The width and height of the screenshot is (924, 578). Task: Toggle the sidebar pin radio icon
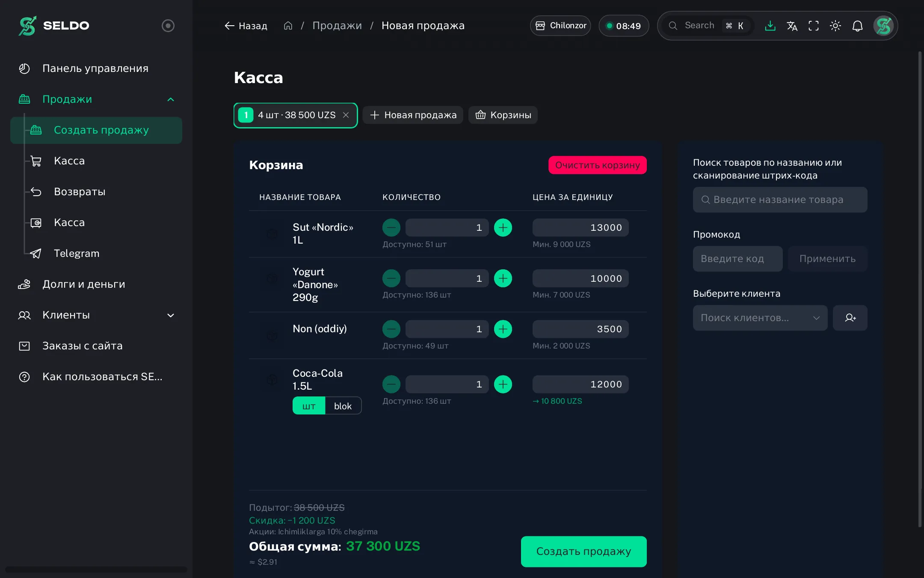tap(168, 26)
